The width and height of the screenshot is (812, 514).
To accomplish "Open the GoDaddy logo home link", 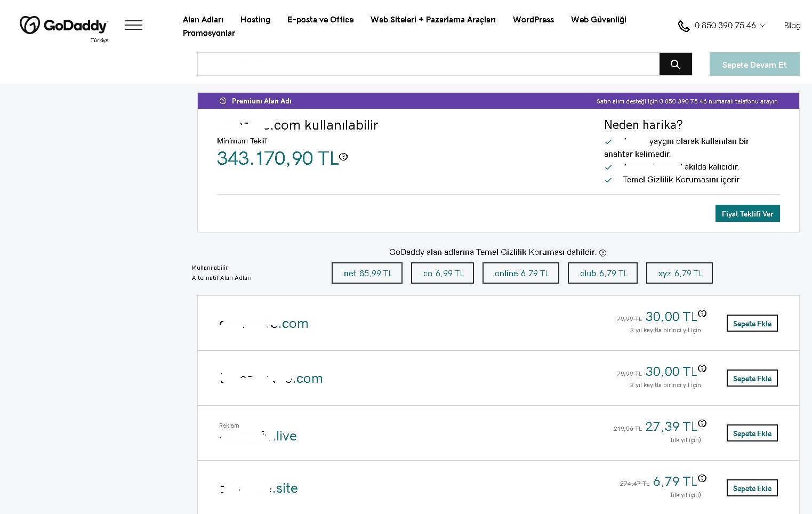I will click(63, 26).
